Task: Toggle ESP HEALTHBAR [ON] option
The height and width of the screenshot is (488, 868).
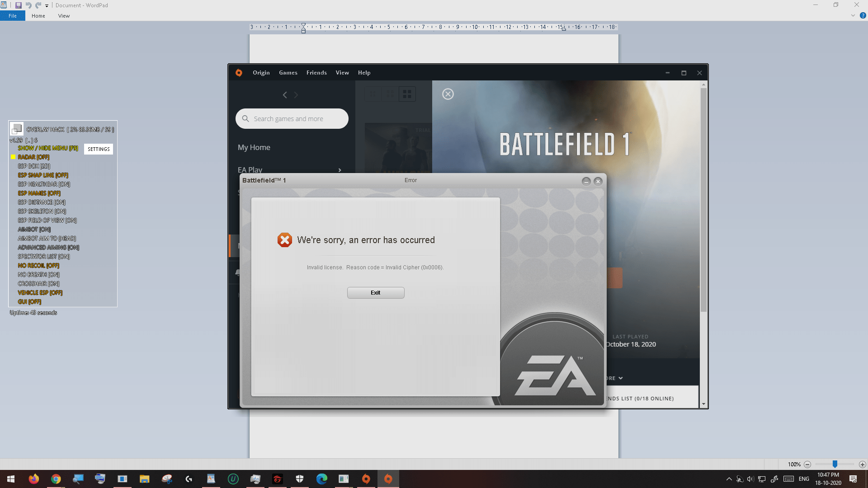Action: coord(44,184)
